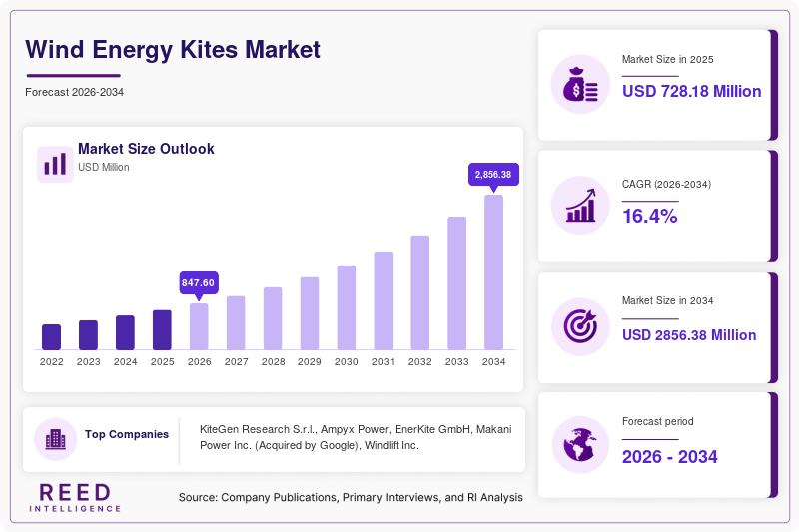Click the growth chart CAGR icon
Viewport: 799px width, 532px height.
(x=580, y=206)
